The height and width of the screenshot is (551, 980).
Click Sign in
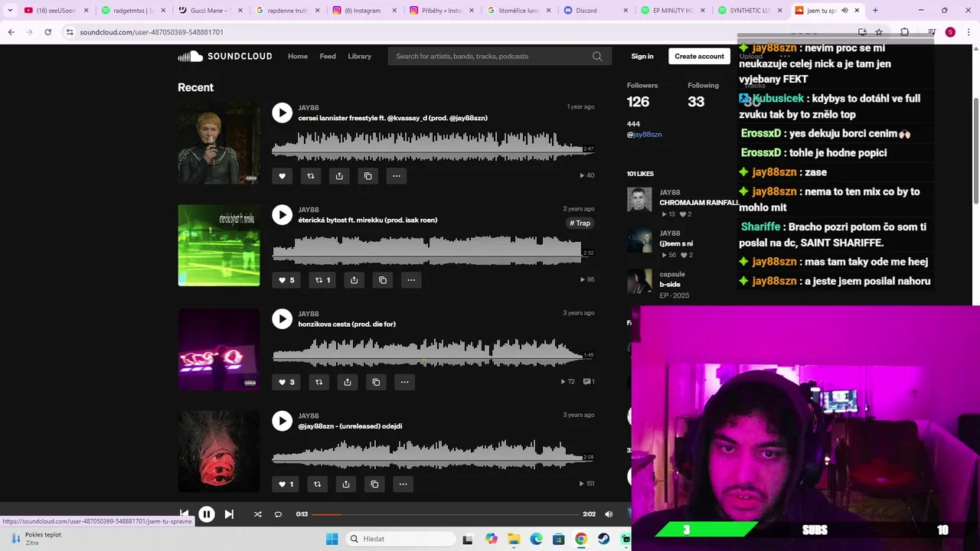tap(642, 56)
